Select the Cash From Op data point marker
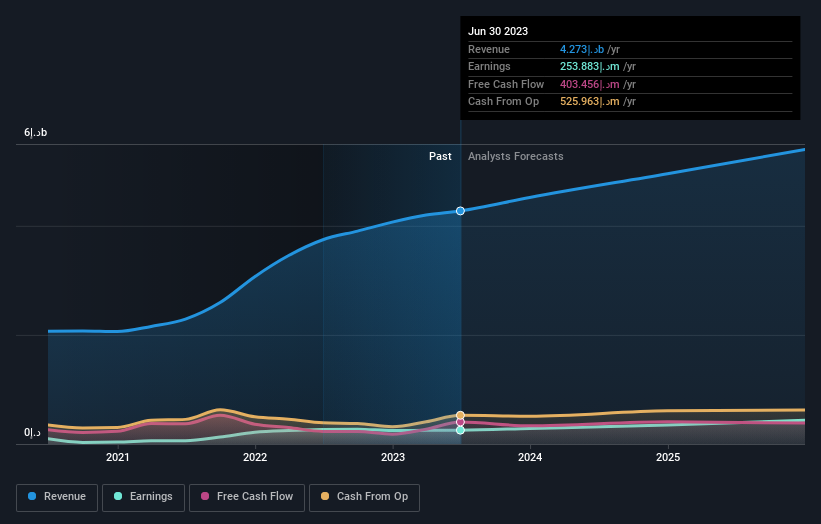 tap(460, 415)
